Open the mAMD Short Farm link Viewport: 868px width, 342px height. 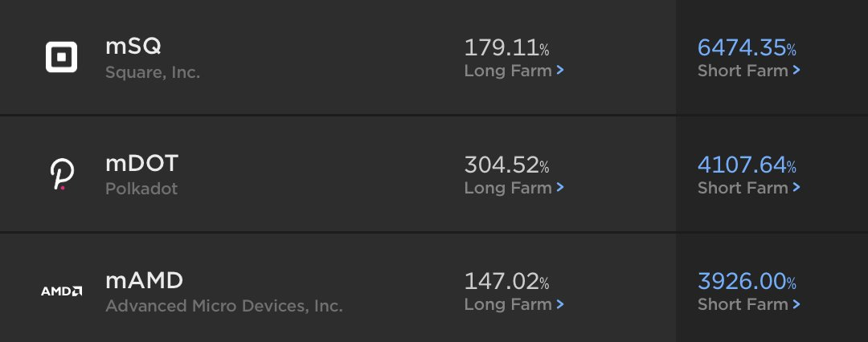pyautogui.click(x=743, y=304)
